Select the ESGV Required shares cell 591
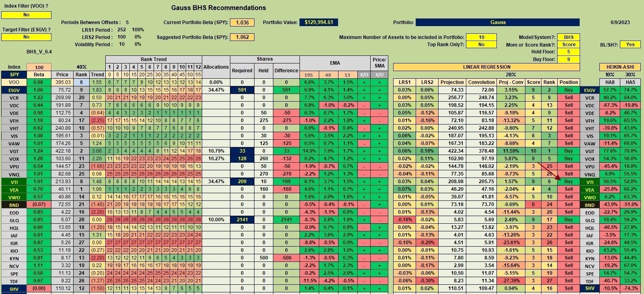 pos(242,90)
